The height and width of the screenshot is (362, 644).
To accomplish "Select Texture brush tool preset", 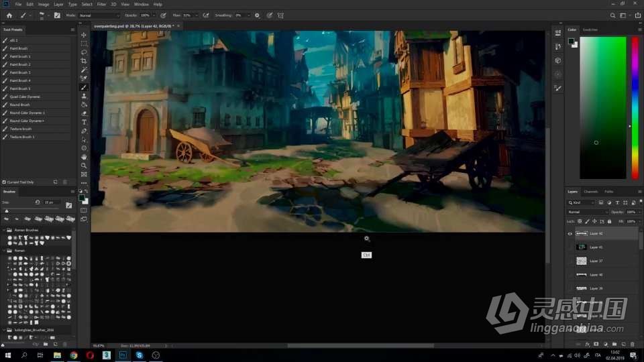I will [x=36, y=129].
